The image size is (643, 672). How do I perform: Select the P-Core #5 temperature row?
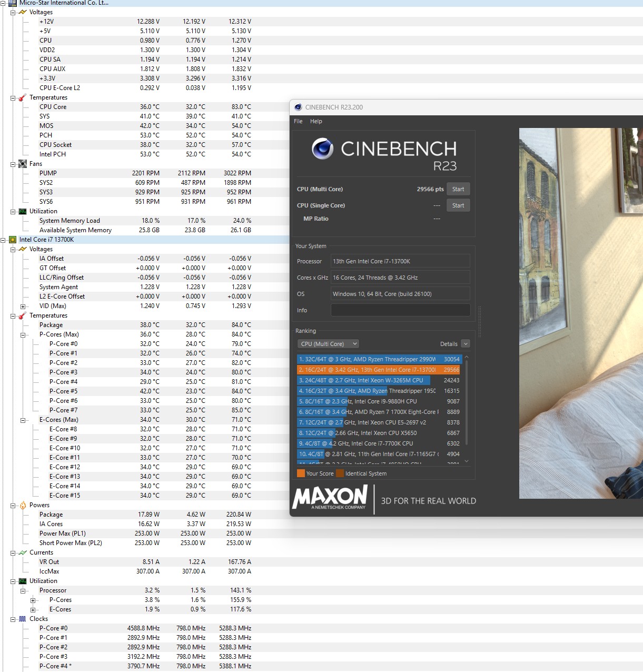tap(145, 391)
